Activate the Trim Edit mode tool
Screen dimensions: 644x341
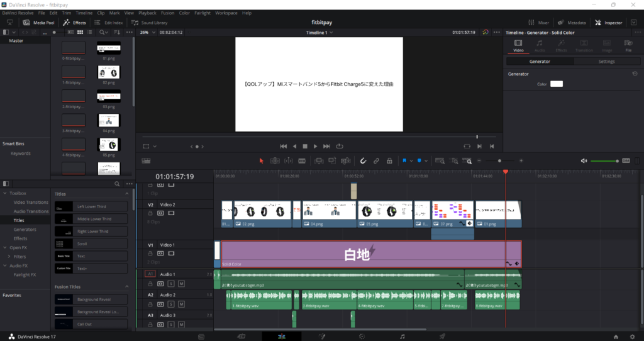(x=275, y=161)
